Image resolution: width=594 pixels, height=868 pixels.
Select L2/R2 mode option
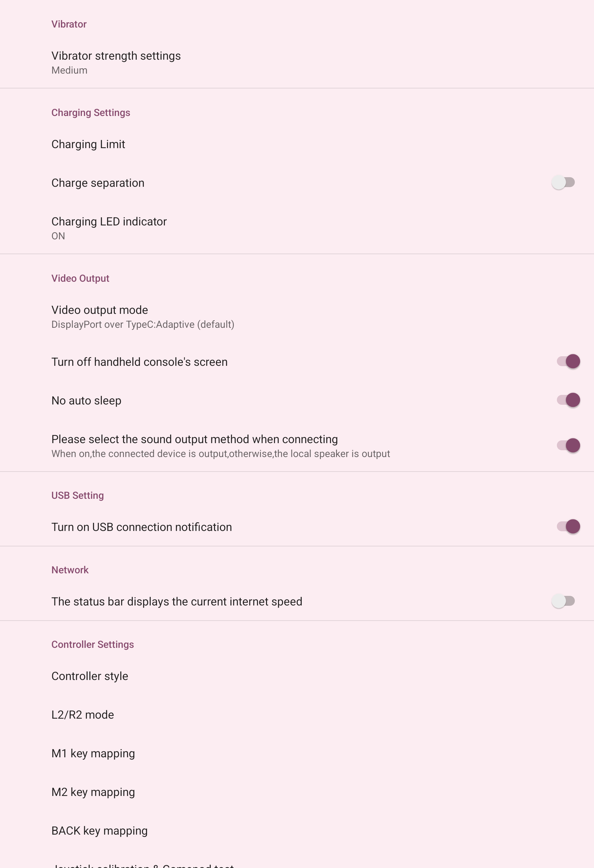click(83, 715)
